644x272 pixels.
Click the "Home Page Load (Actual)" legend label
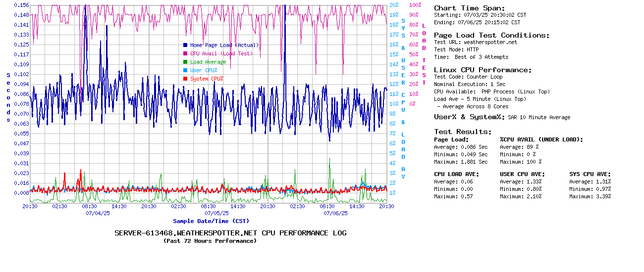click(224, 45)
